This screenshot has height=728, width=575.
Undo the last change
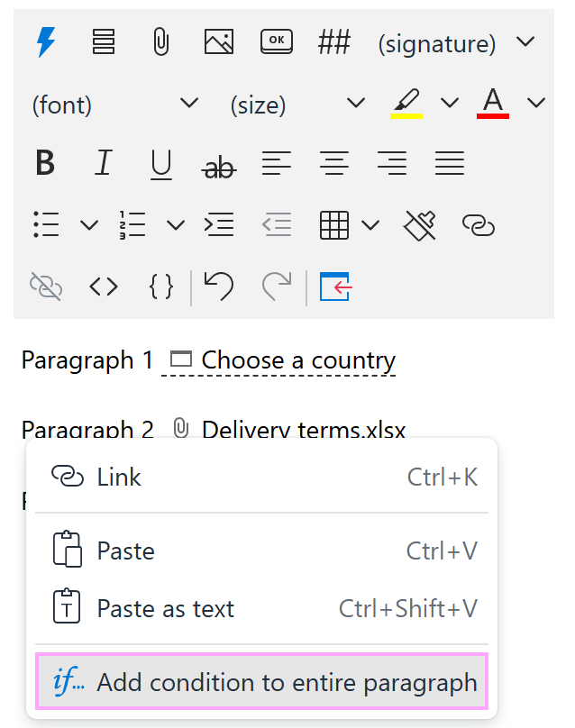218,287
